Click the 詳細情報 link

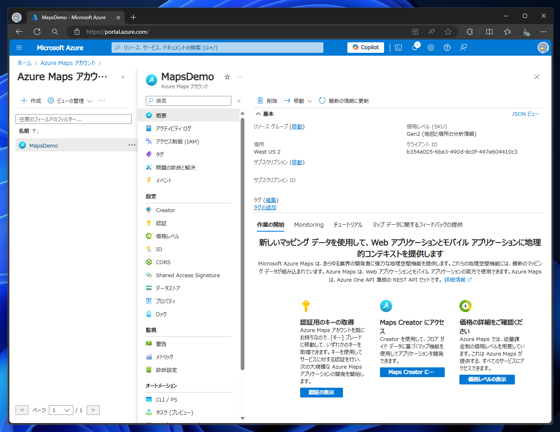(458, 280)
